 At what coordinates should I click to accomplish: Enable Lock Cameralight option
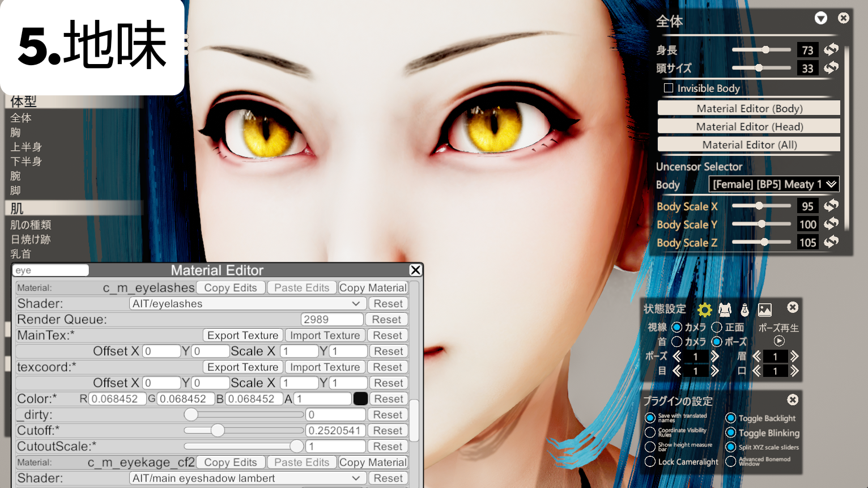click(650, 462)
